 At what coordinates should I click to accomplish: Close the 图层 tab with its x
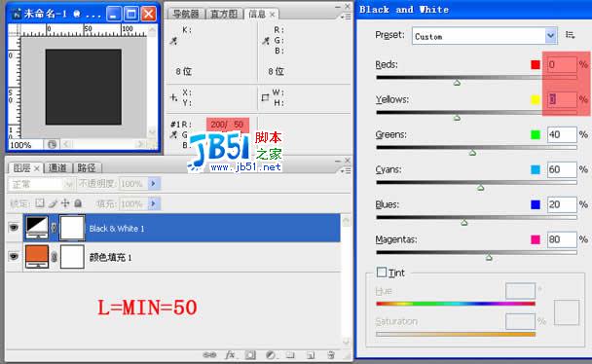37,168
